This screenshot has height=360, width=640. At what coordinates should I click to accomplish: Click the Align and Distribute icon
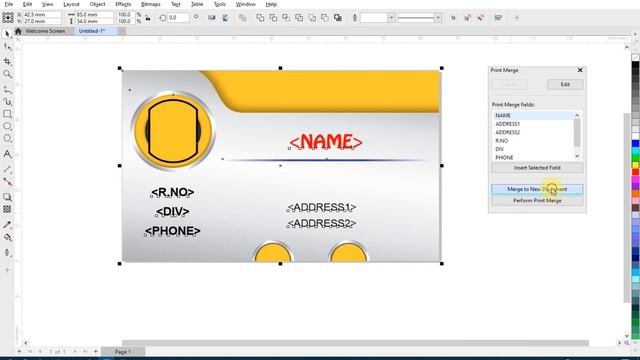(498, 18)
